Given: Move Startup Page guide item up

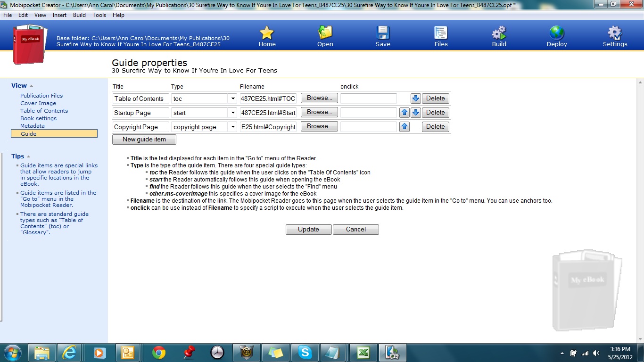Looking at the screenshot, I should [x=405, y=113].
